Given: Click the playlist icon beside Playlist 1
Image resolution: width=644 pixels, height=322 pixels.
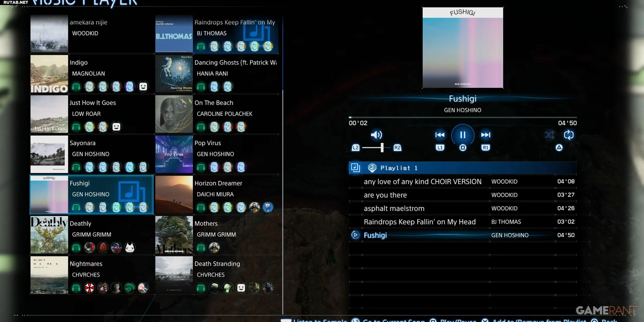Looking at the screenshot, I should click(355, 168).
